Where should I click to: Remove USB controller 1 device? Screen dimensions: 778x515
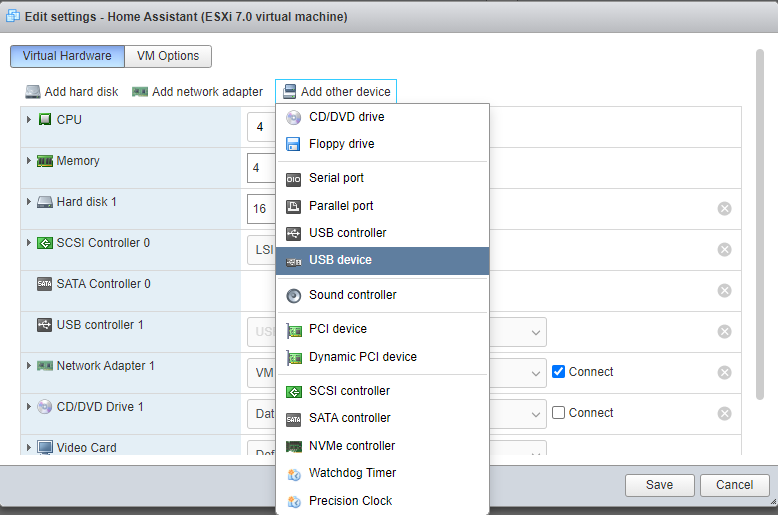pos(724,331)
